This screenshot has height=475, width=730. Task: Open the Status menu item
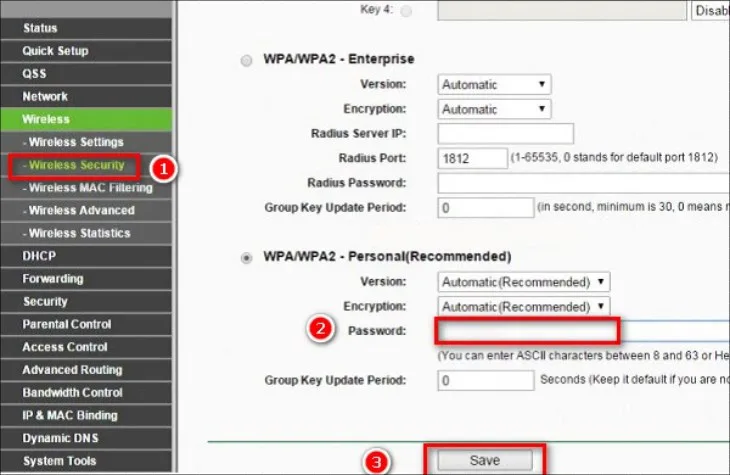click(40, 28)
